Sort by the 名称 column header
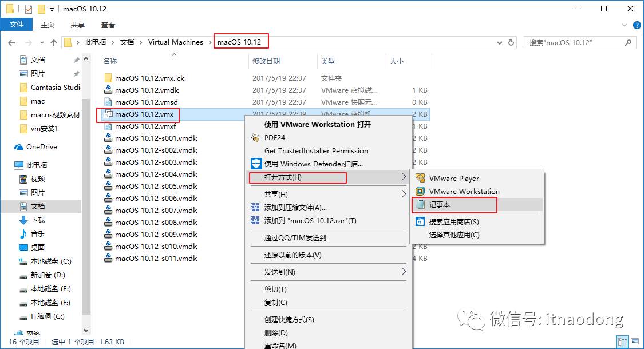The image size is (644, 349). click(110, 61)
